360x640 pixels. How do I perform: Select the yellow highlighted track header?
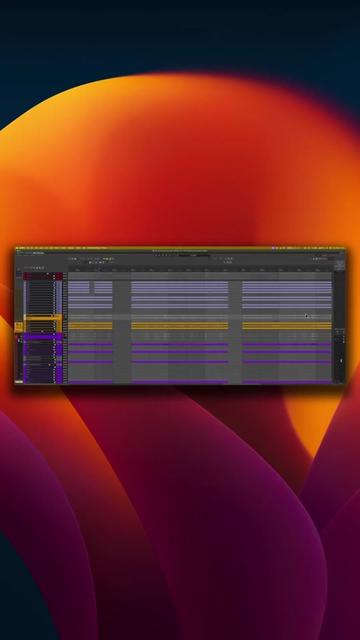coord(43,317)
